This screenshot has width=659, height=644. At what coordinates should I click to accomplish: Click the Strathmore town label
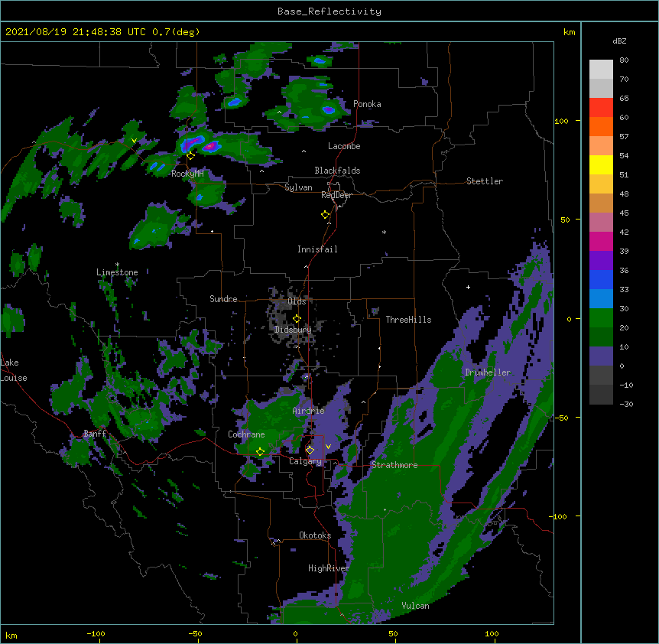click(394, 465)
